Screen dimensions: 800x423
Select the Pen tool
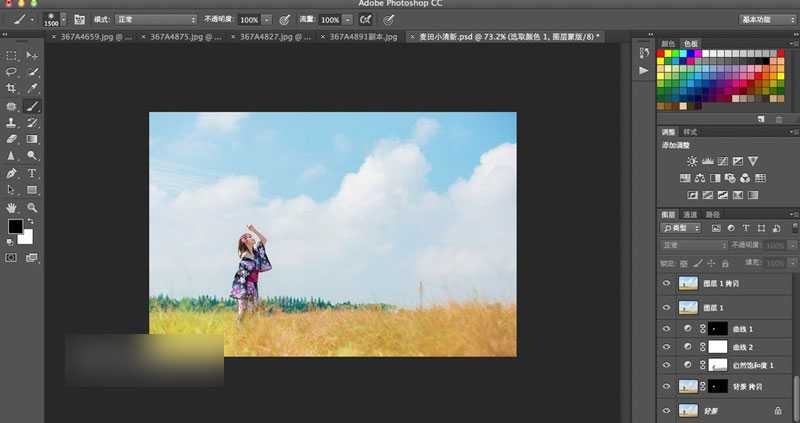click(x=12, y=173)
